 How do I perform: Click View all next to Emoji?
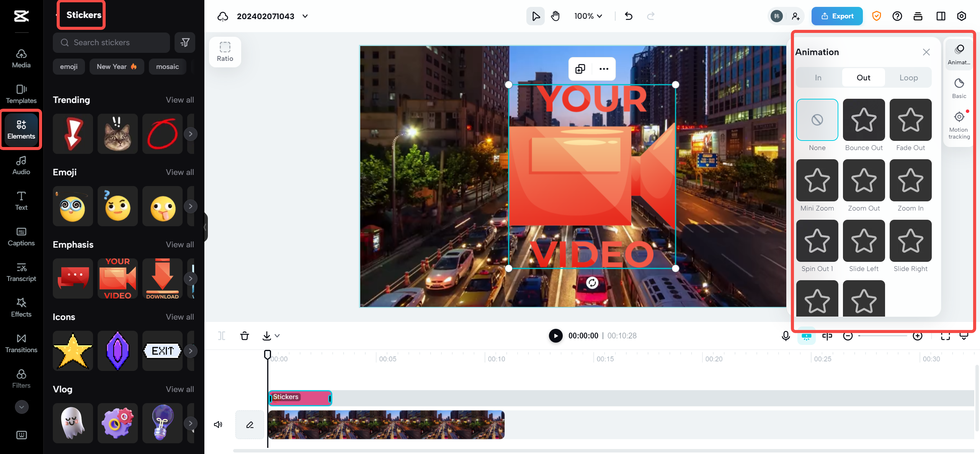click(x=180, y=172)
